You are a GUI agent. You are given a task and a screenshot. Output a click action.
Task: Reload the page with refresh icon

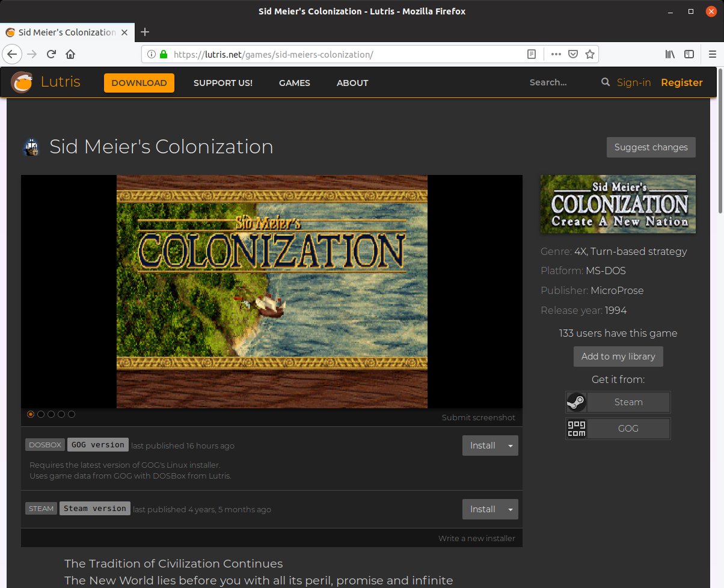(52, 54)
